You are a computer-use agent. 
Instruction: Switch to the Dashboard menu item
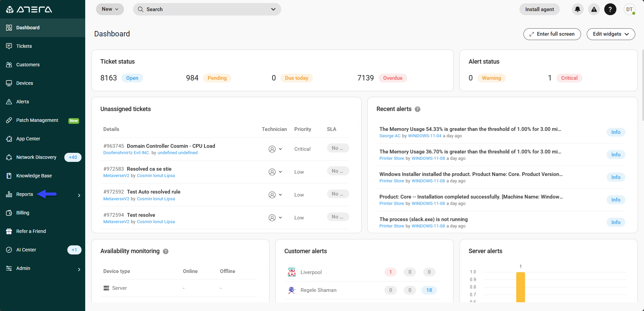pyautogui.click(x=28, y=28)
